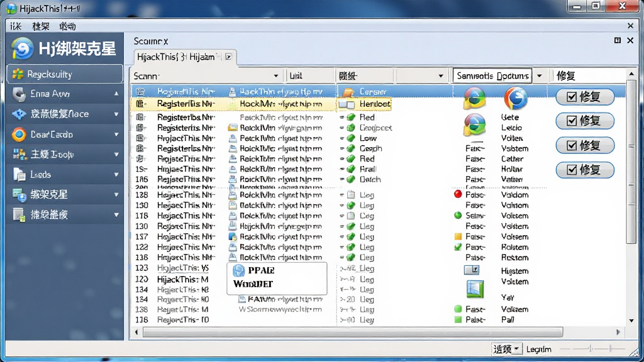Click the red dot beside Valdom
This screenshot has width=644, height=362.
click(458, 194)
